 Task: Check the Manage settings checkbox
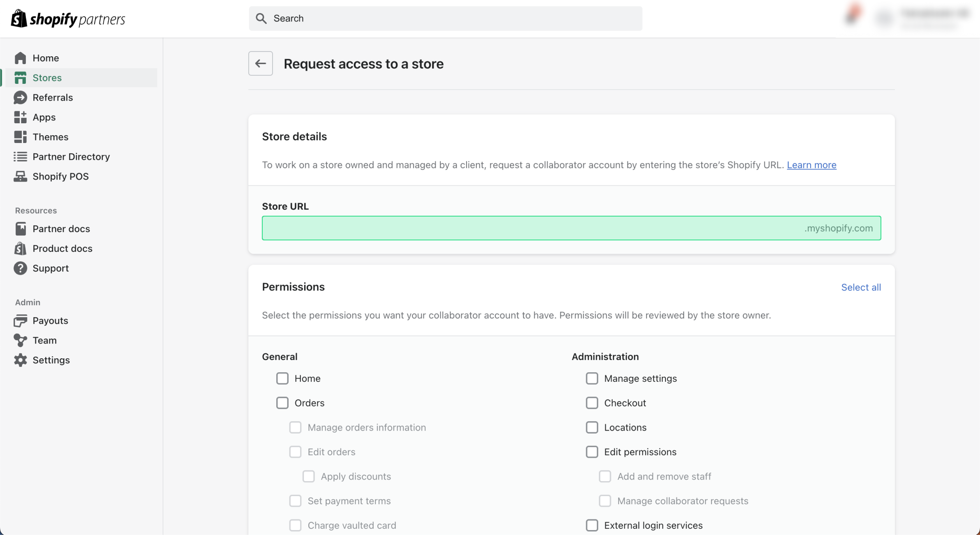[x=592, y=378]
